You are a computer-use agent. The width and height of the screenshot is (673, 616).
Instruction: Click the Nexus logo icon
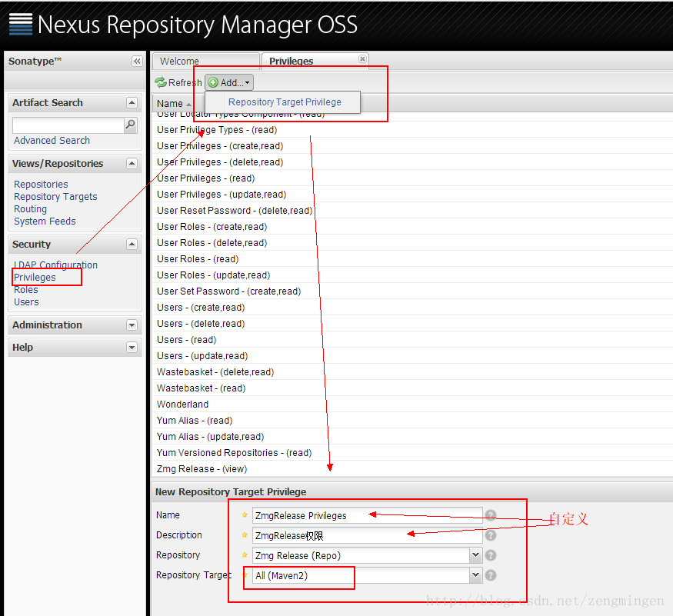tap(21, 24)
